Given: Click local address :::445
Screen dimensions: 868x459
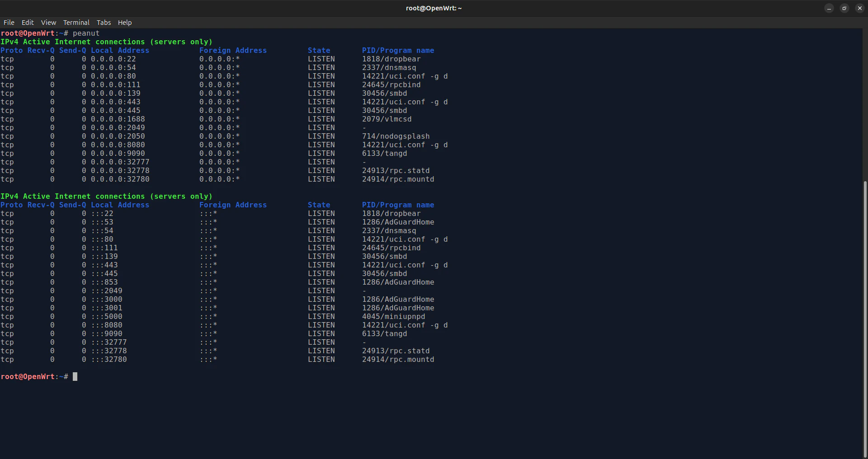Looking at the screenshot, I should (x=104, y=274).
